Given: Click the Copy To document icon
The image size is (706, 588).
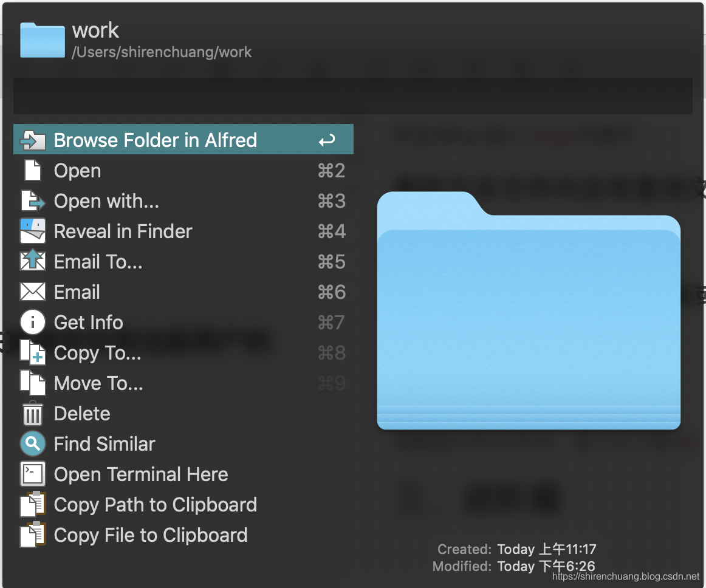Looking at the screenshot, I should (x=33, y=352).
